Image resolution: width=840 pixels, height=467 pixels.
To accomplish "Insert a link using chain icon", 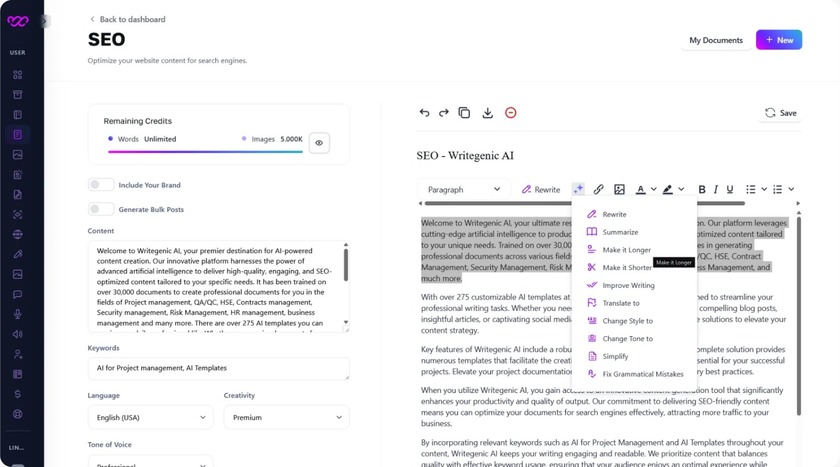I will tap(598, 189).
